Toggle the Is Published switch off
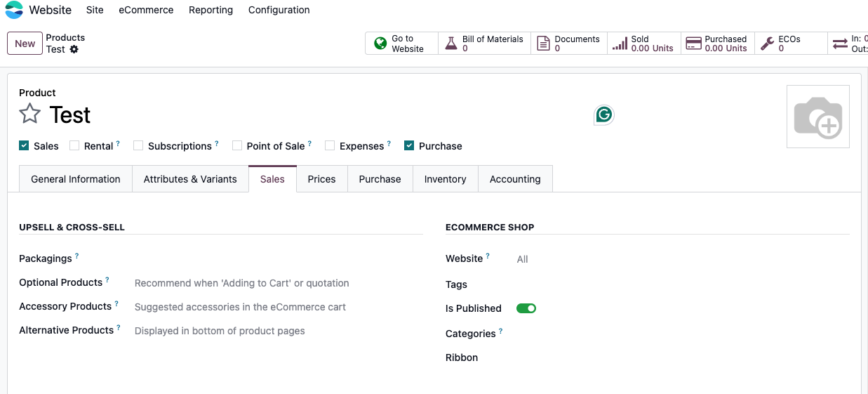This screenshot has width=868, height=394. pyautogui.click(x=526, y=308)
